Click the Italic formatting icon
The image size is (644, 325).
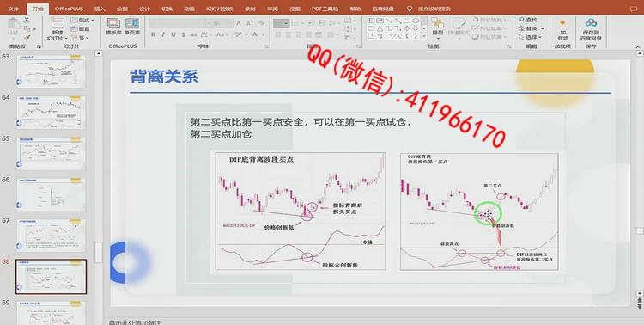(163, 34)
